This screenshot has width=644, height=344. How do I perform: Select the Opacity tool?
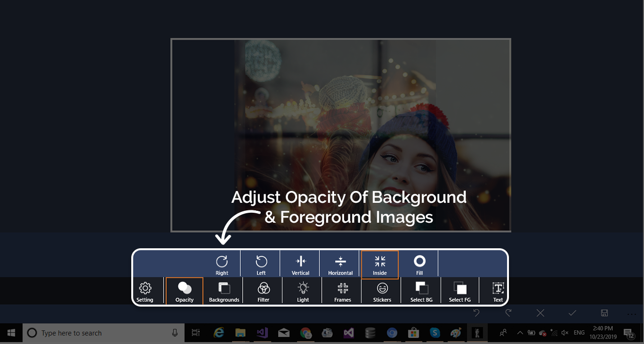click(184, 291)
